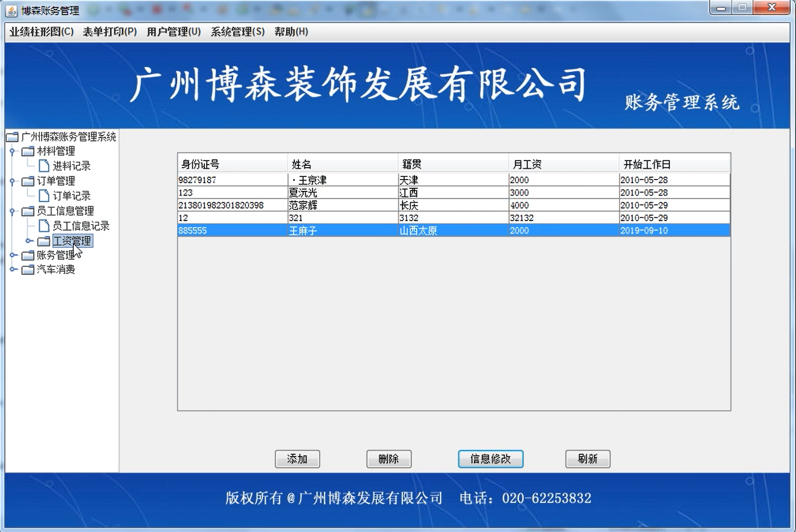Click the date cell 2019-09-10
The height and width of the screenshot is (532, 796).
[x=675, y=231]
